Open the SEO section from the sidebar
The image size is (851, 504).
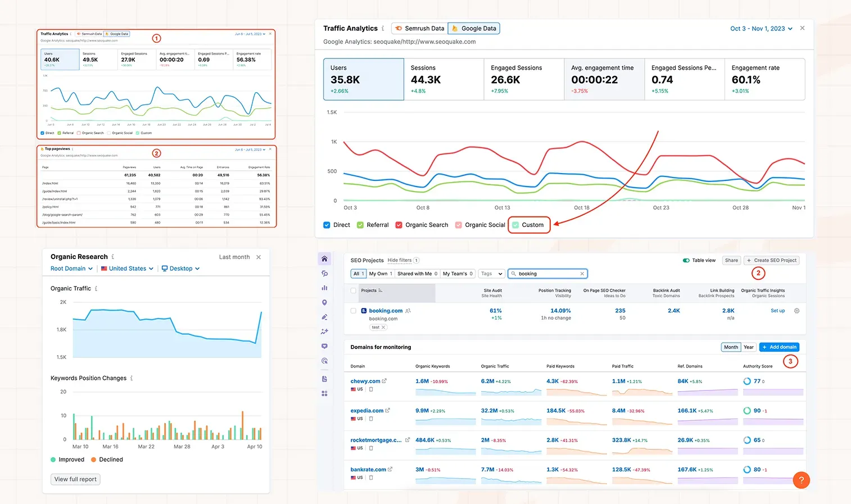tap(324, 274)
